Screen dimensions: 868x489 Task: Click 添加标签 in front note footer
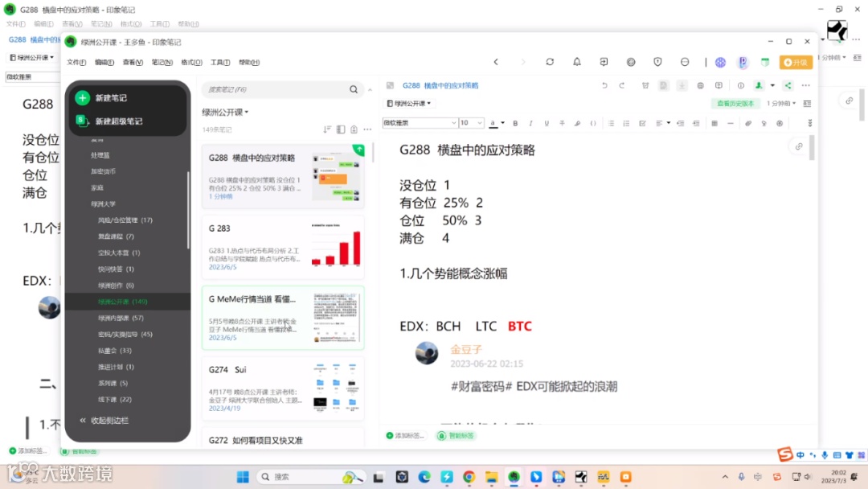[405, 436]
